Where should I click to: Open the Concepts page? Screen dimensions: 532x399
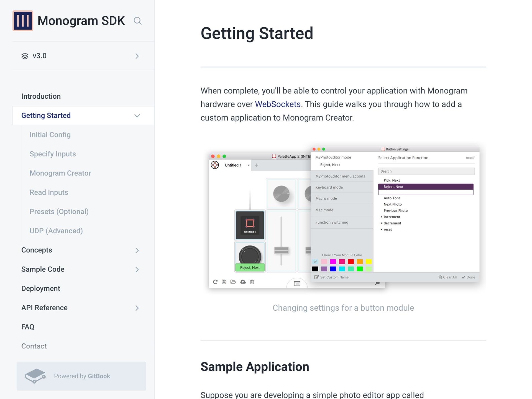coord(37,250)
